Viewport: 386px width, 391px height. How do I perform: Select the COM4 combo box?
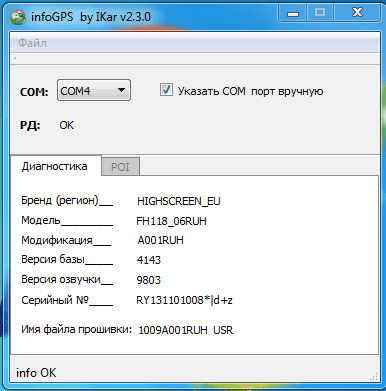click(94, 90)
